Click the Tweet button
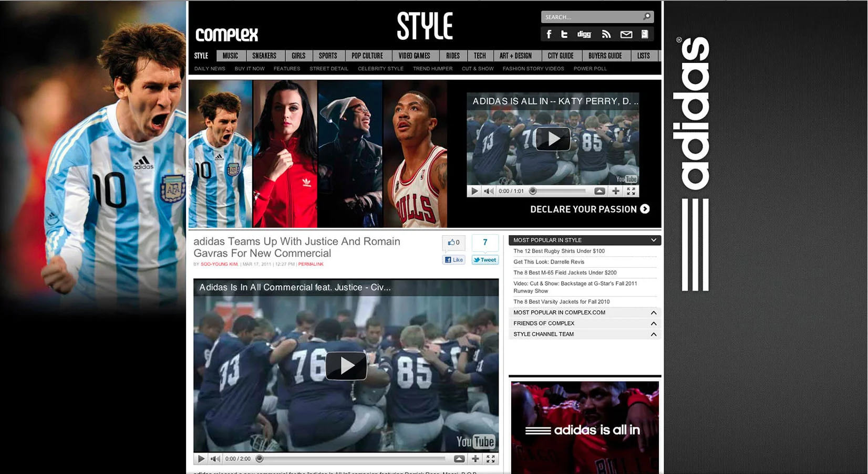Viewport: 868px width, 474px height. (x=485, y=260)
